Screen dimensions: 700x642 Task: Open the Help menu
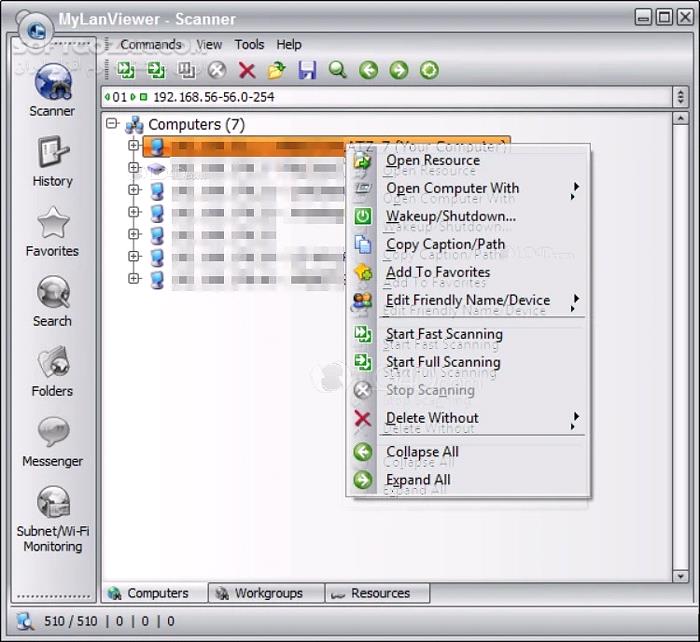pyautogui.click(x=289, y=45)
